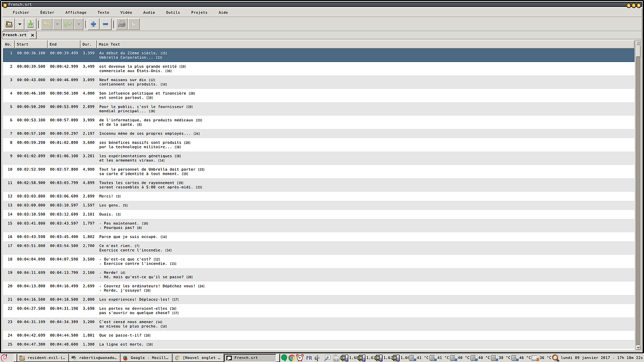Click the Start column header
This screenshot has height=362, width=644.
coord(31,44)
